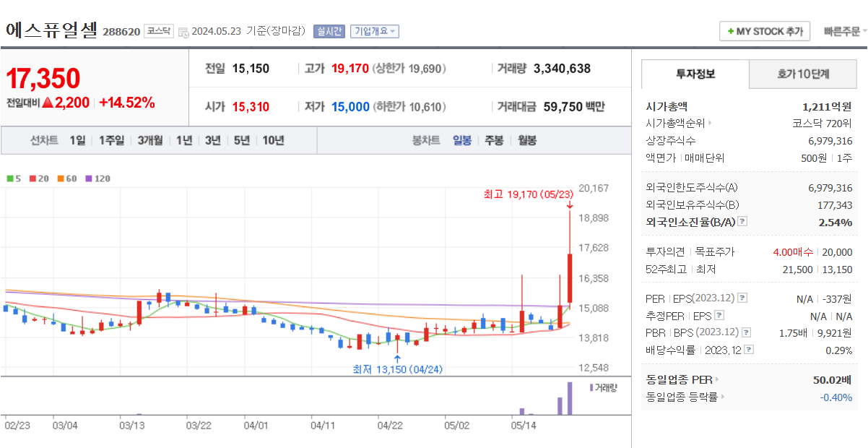The height and width of the screenshot is (448, 868).
Task: Click the calendar icon before 2024.05.23
Action: click(183, 32)
